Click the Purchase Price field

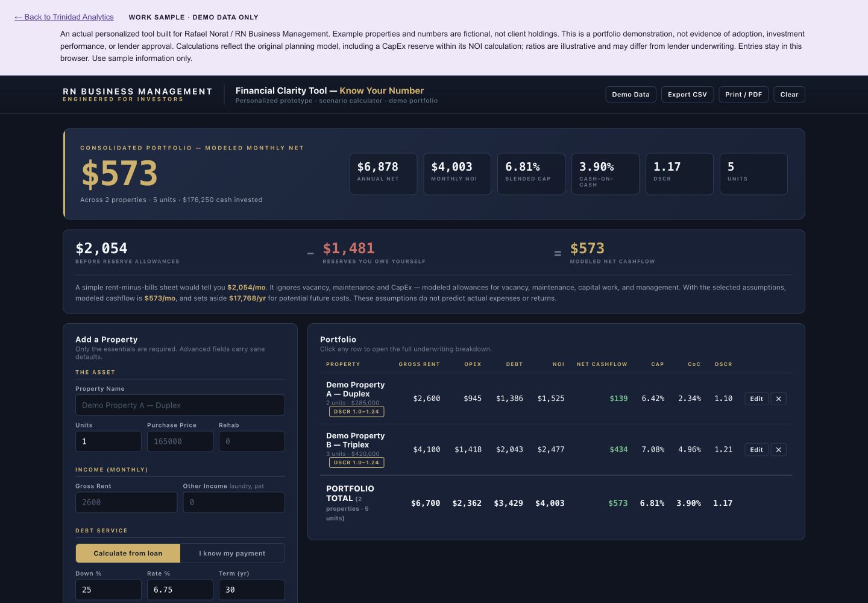tap(180, 441)
